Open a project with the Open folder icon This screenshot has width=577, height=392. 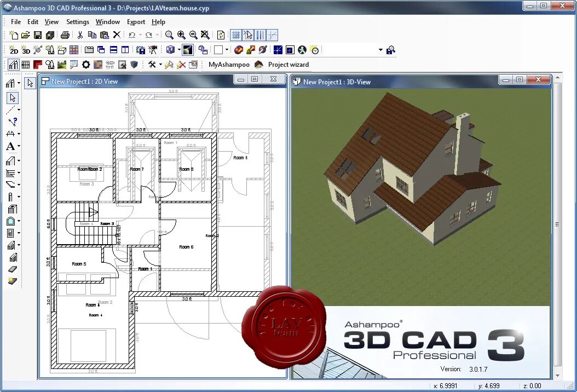(25, 35)
